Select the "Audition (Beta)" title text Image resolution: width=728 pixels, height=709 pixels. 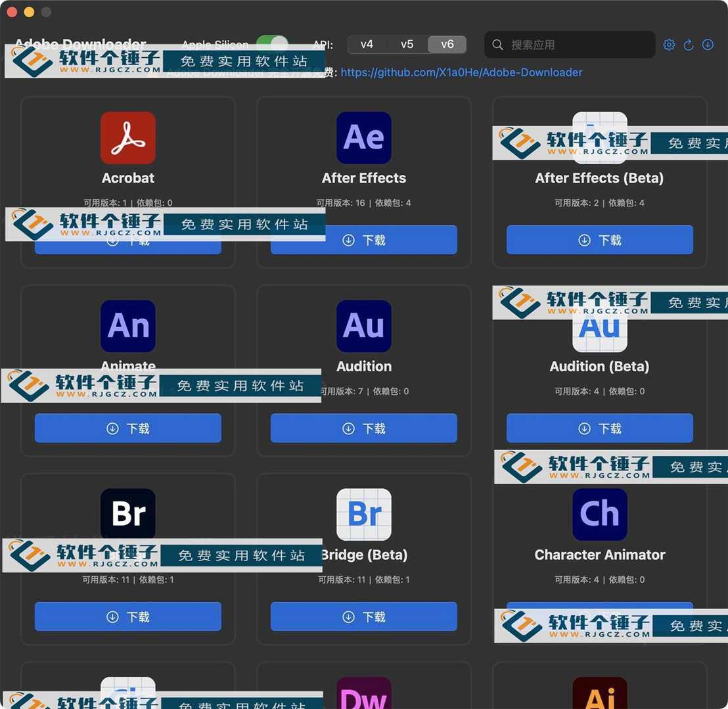pyautogui.click(x=599, y=367)
